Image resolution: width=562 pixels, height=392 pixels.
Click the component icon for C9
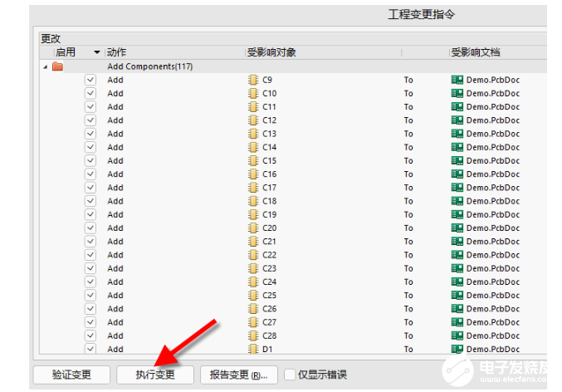[x=253, y=80]
